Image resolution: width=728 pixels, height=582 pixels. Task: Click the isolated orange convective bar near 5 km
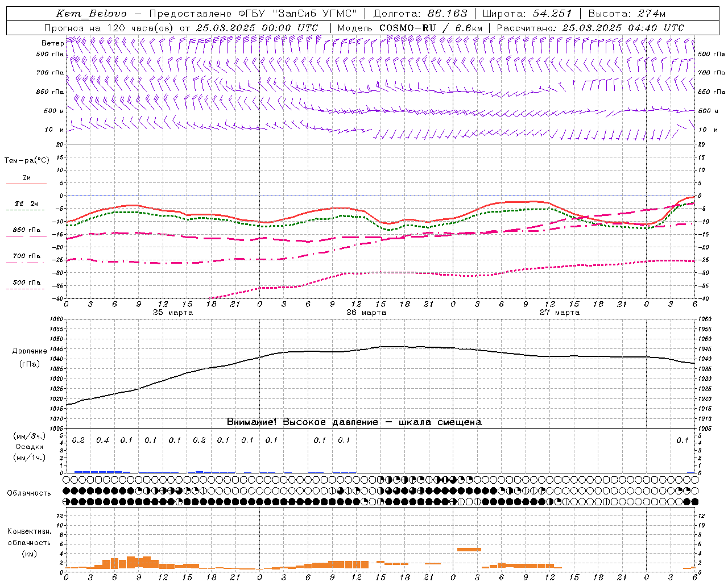tap(469, 549)
